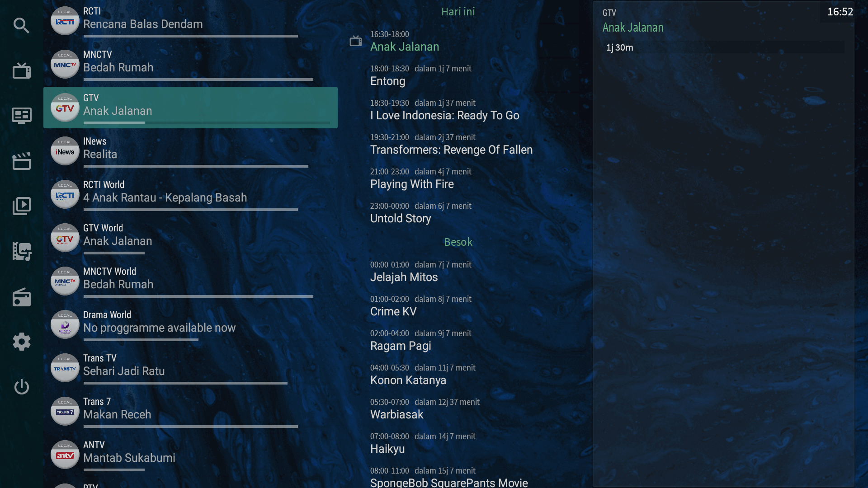
Task: Click the iNews channel logo
Action: (x=65, y=151)
